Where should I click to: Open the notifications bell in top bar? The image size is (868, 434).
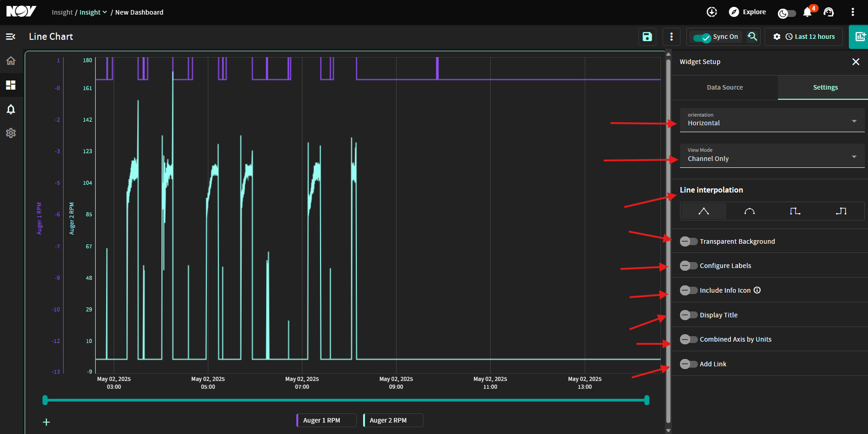808,12
